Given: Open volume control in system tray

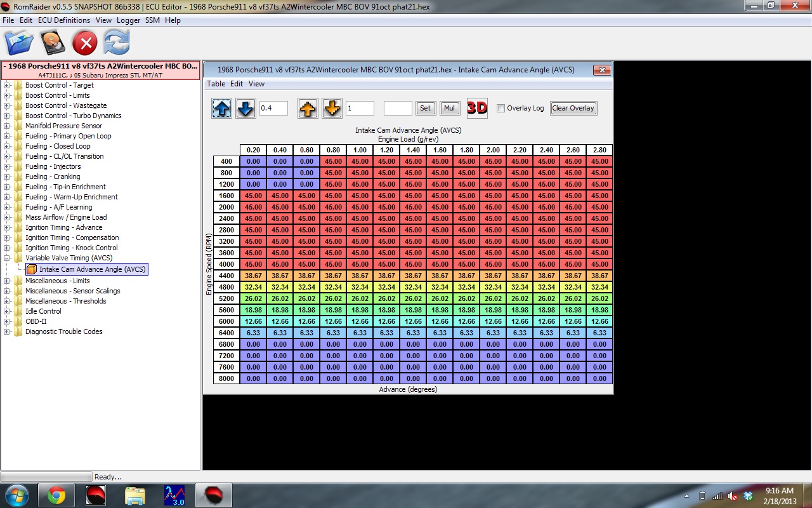Looking at the screenshot, I should 733,496.
